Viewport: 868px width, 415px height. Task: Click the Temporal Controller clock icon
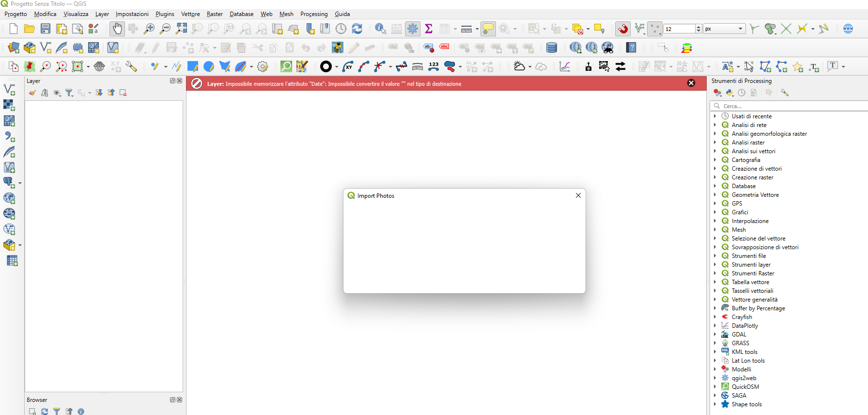pyautogui.click(x=341, y=29)
